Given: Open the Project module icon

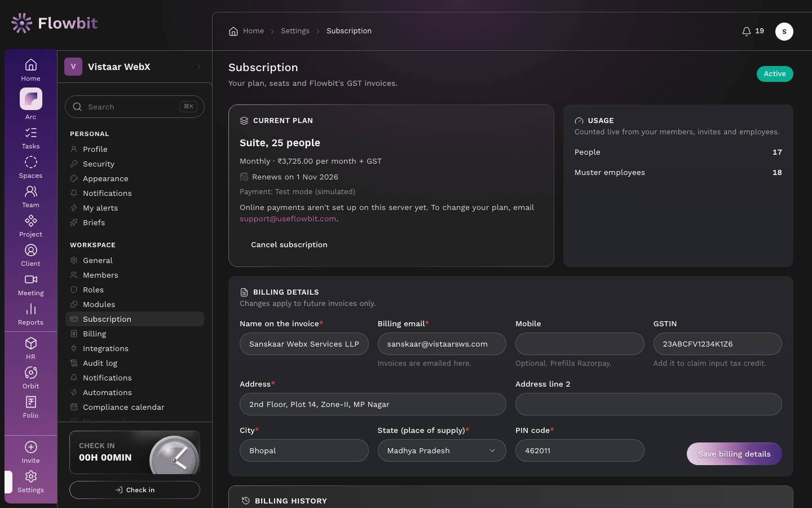Looking at the screenshot, I should [31, 221].
